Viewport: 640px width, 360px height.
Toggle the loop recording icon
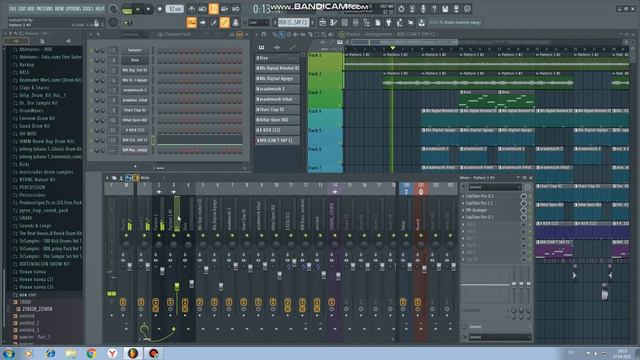(236, 9)
